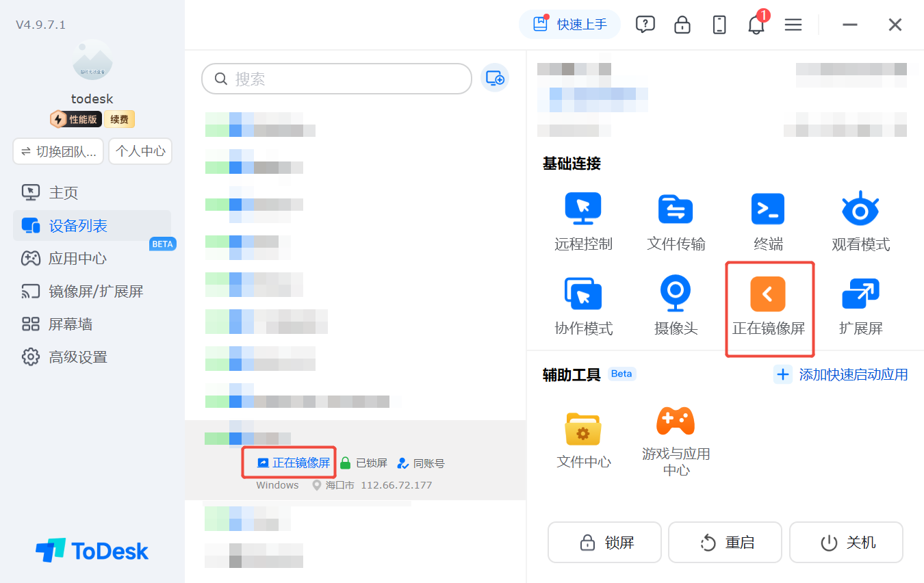Open 文件中心 file center
The image size is (924, 583).
coord(583,429)
